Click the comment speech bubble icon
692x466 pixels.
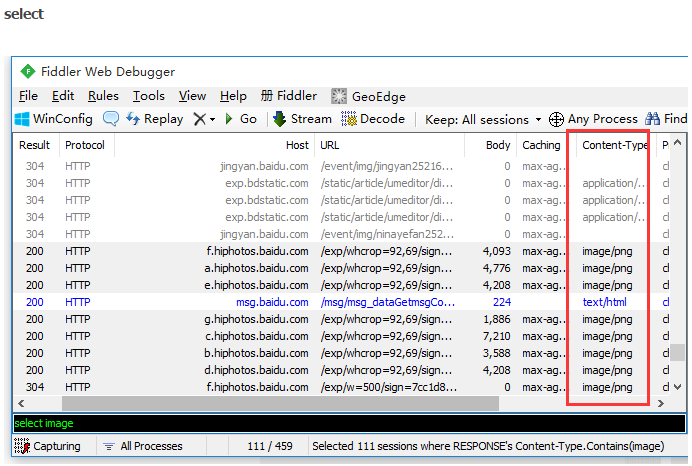point(111,119)
